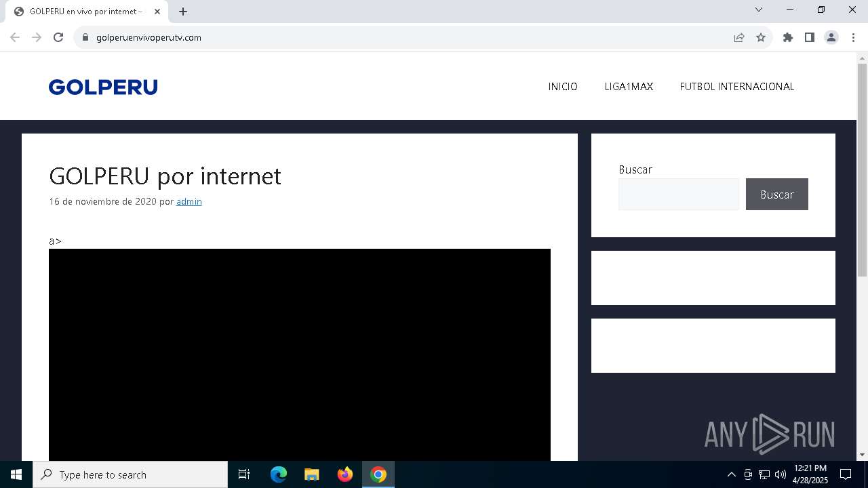Open the INICIO menu item
This screenshot has height=488, width=868.
point(563,87)
